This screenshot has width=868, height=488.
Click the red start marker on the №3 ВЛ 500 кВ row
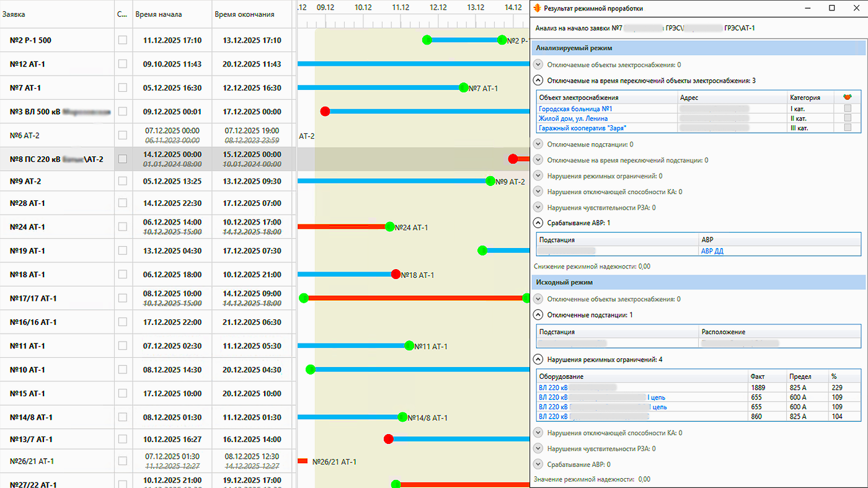pyautogui.click(x=325, y=112)
